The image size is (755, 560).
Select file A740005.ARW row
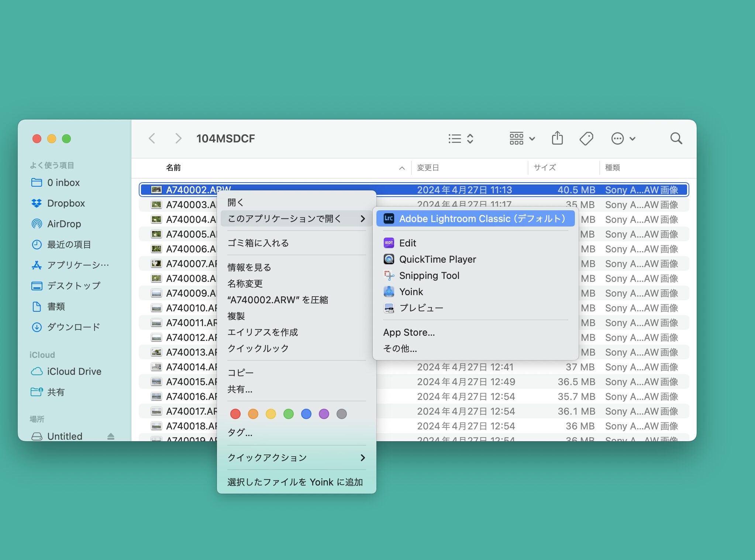[x=414, y=234]
